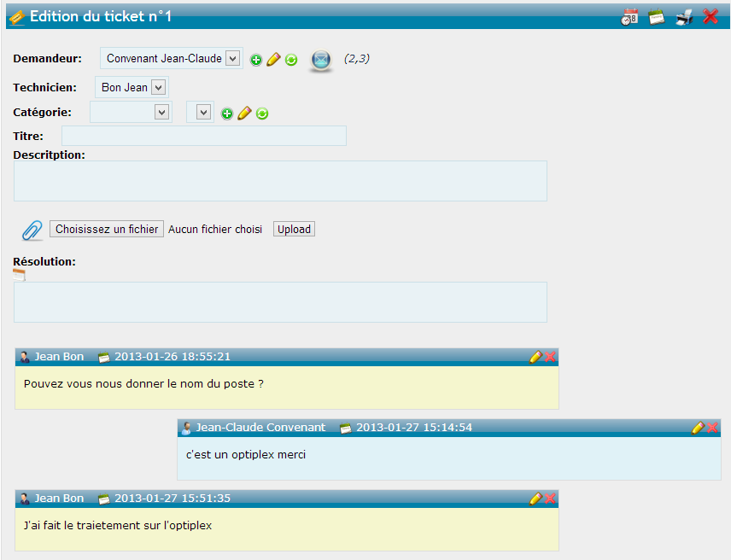
Task: Edit the Demandeur using the pencil icon
Action: [x=273, y=60]
